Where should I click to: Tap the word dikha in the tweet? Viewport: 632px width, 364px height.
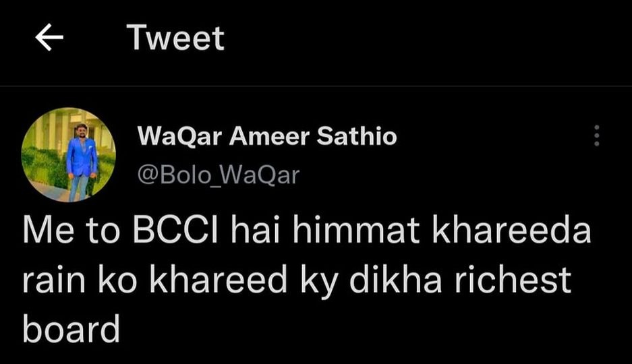pos(395,280)
